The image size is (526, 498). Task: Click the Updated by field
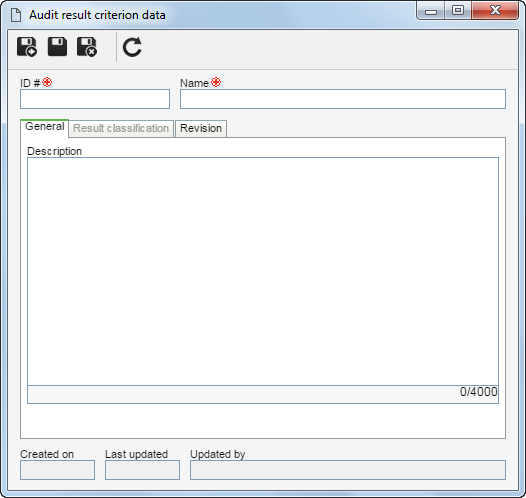348,470
